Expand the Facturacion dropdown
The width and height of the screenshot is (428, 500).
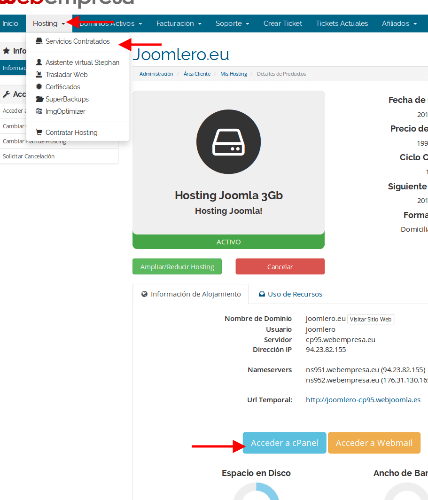click(x=179, y=24)
